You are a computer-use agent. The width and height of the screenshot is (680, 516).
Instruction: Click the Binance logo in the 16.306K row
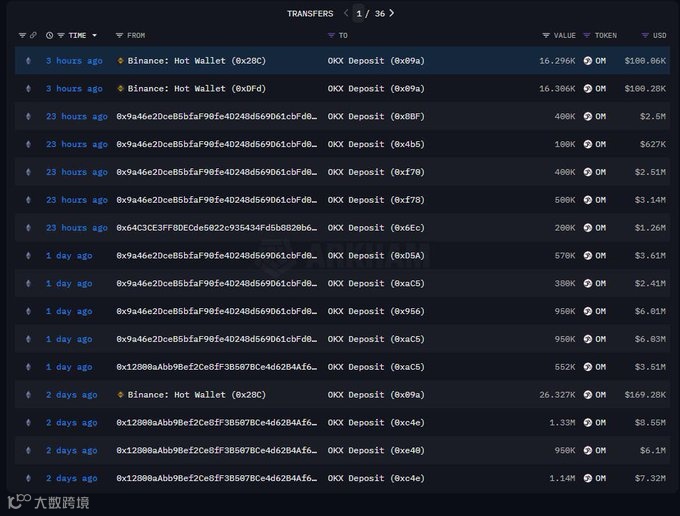(x=121, y=88)
